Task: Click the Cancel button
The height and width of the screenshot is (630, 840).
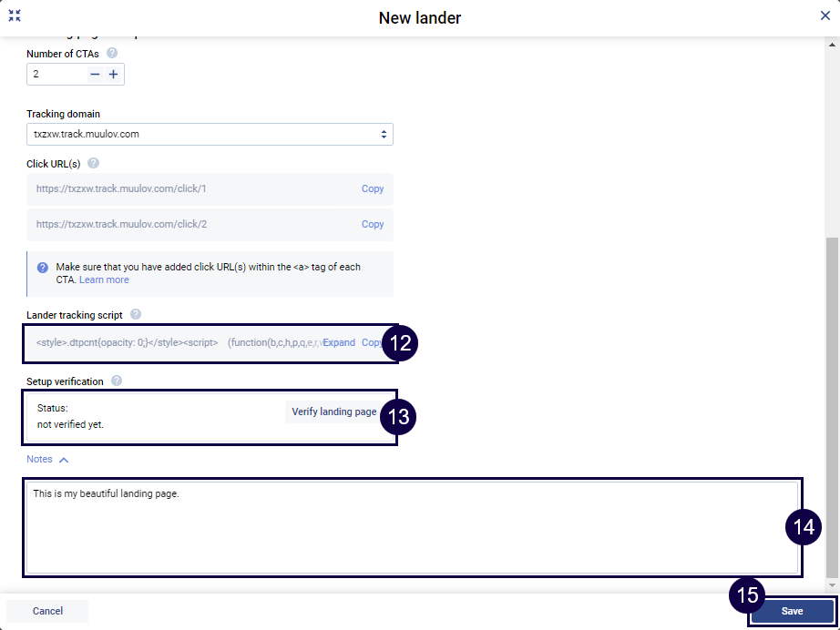Action: click(47, 611)
